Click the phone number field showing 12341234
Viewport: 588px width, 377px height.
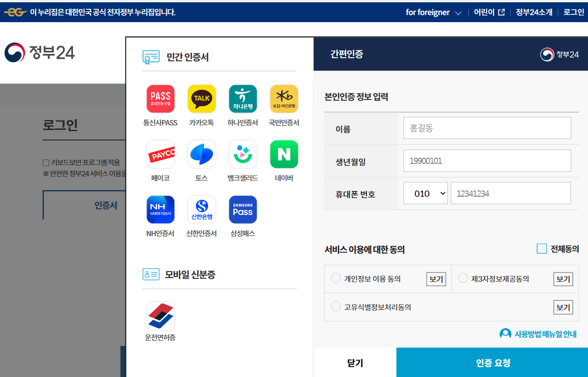511,193
